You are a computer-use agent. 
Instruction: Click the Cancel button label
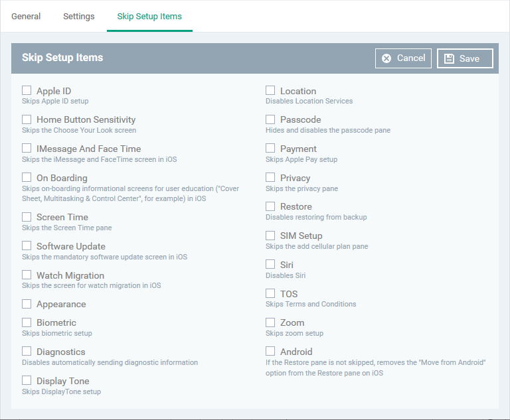click(411, 58)
